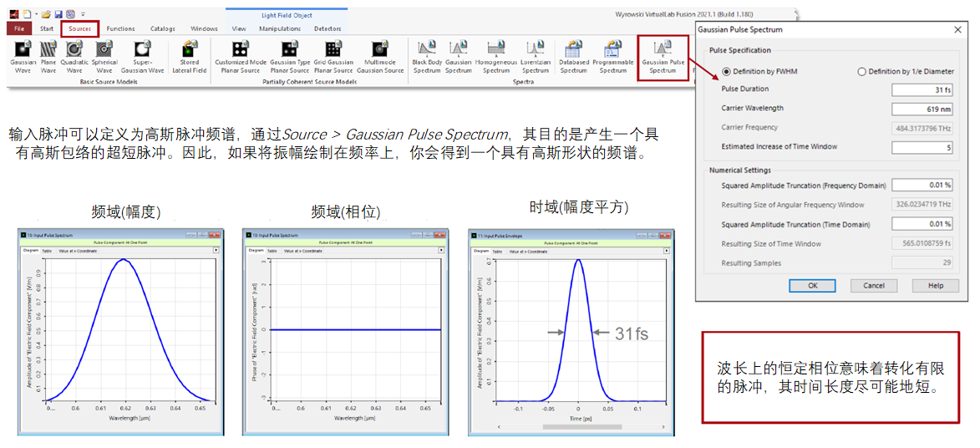Image resolution: width=980 pixels, height=448 pixels.
Task: Switch to the View ribbon tab
Action: [x=239, y=28]
